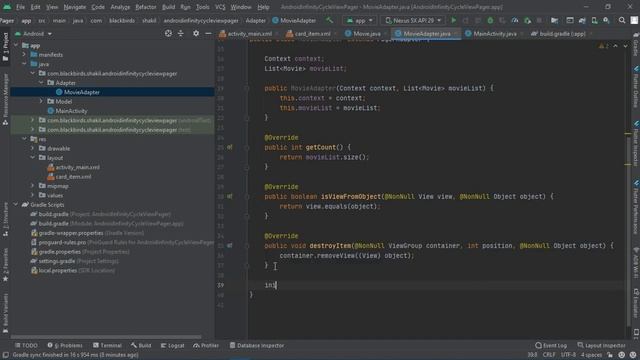Click the tool windows toggle icon in status bar
Viewport: 640px width, 360px height.
[5, 355]
